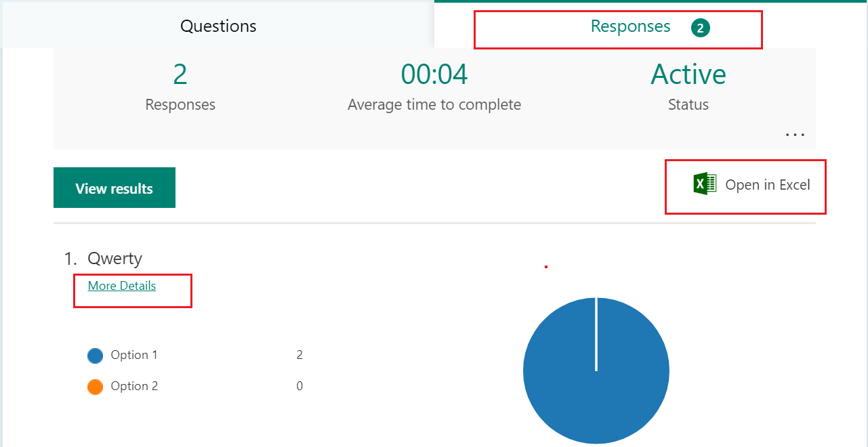Viewport: 868px width, 447px height.
Task: Select the Option 1 legend label
Action: (134, 355)
